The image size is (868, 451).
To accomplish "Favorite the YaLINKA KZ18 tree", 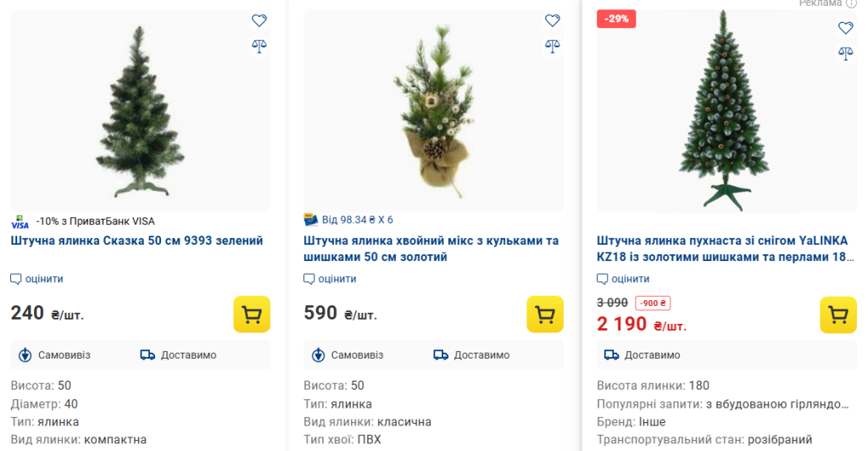I will click(845, 28).
